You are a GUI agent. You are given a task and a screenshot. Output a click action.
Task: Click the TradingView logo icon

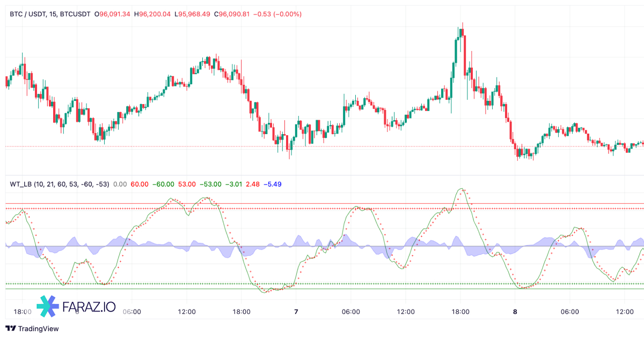click(10, 328)
